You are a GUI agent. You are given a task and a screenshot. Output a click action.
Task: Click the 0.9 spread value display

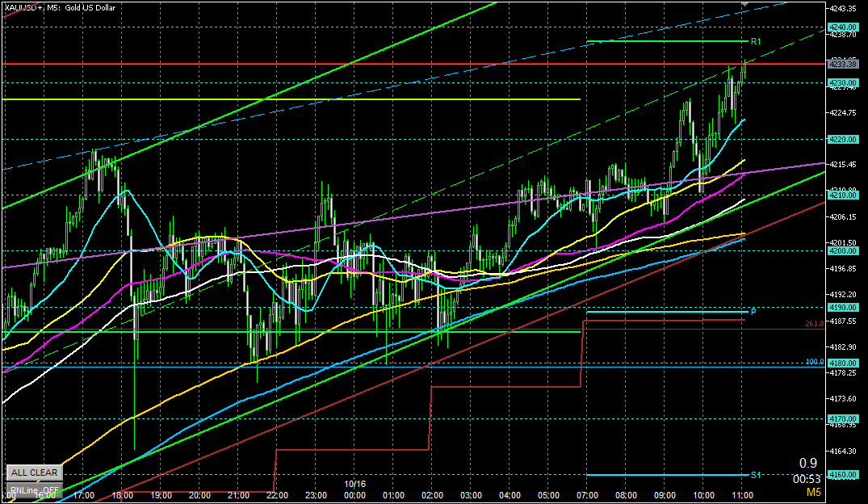tap(808, 463)
